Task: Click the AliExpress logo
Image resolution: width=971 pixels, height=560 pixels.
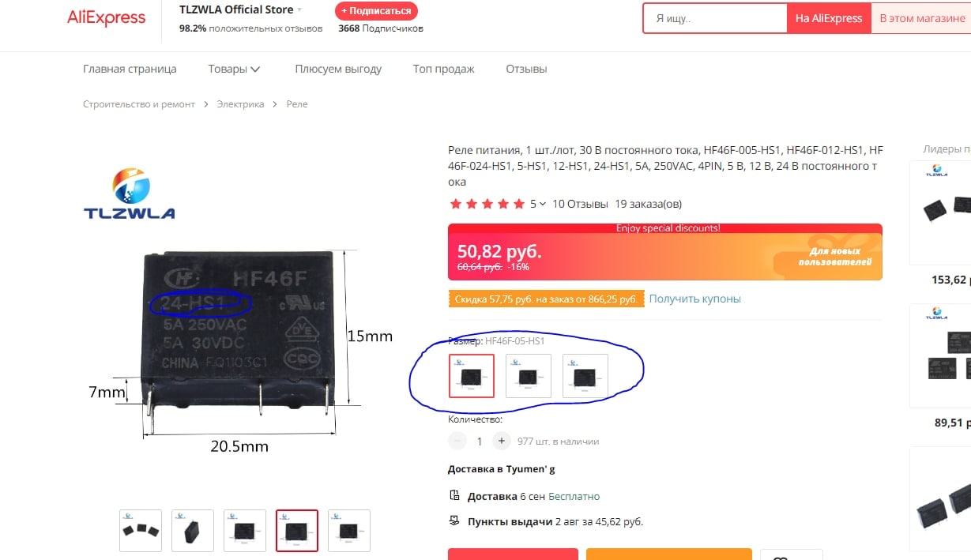Action: (107, 18)
